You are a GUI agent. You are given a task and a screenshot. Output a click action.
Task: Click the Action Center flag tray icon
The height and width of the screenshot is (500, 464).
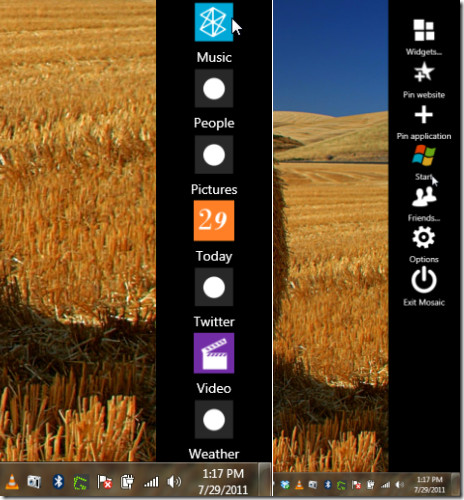tap(104, 482)
